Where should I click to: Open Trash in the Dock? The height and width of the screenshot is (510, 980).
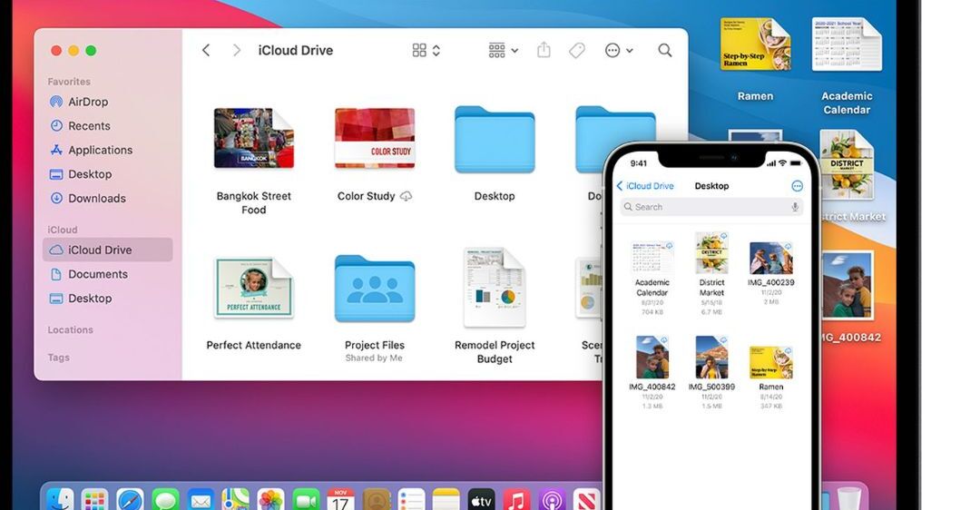click(848, 499)
